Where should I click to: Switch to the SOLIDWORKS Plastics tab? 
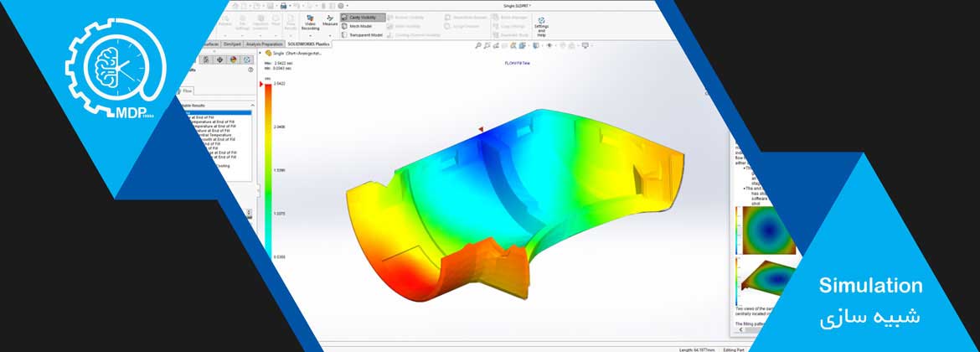[x=308, y=44]
